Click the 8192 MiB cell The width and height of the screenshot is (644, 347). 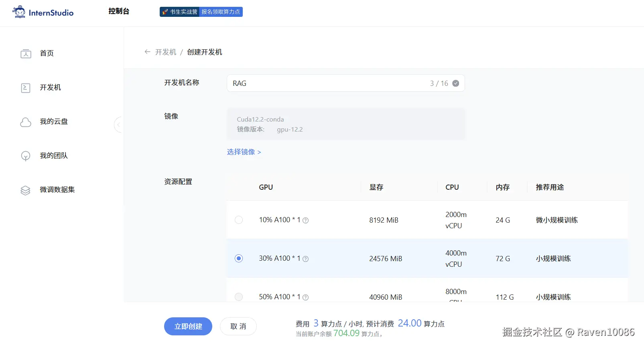coord(384,220)
